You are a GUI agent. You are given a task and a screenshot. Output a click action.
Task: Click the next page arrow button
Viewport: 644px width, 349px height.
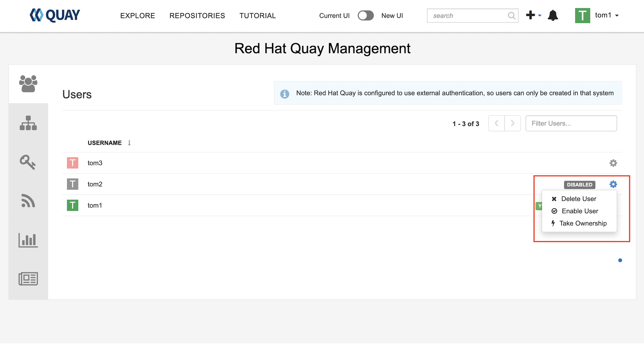[x=512, y=123]
